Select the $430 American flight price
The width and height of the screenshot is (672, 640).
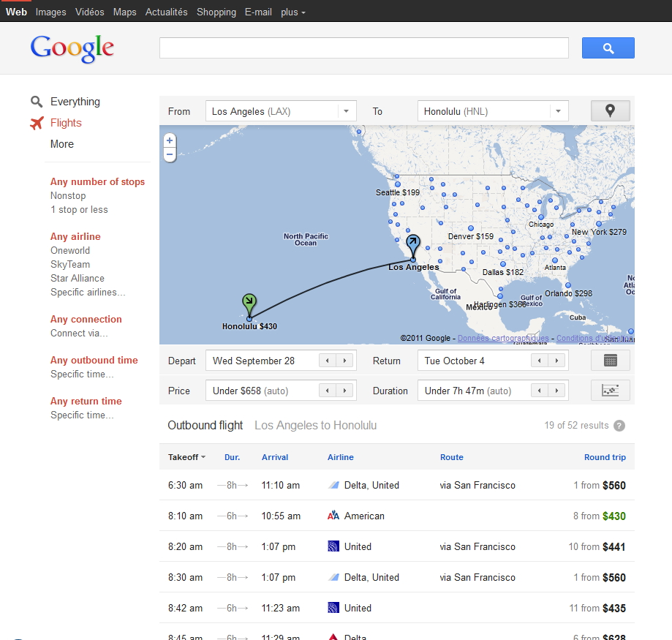tap(614, 516)
